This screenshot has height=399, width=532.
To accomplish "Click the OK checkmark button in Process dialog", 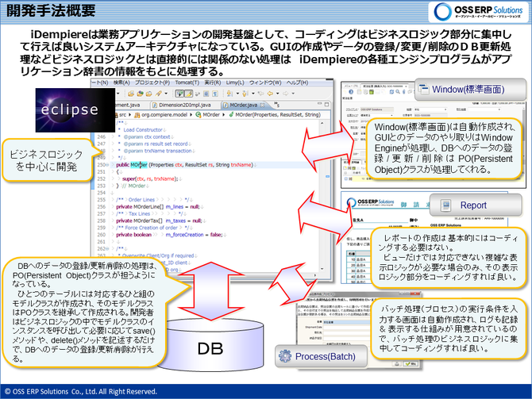I will (411, 364).
